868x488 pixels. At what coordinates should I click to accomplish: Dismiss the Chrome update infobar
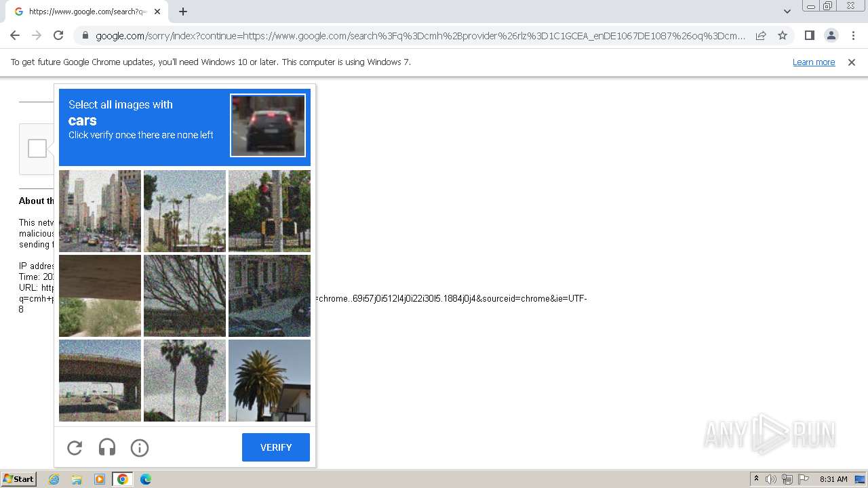click(x=852, y=62)
